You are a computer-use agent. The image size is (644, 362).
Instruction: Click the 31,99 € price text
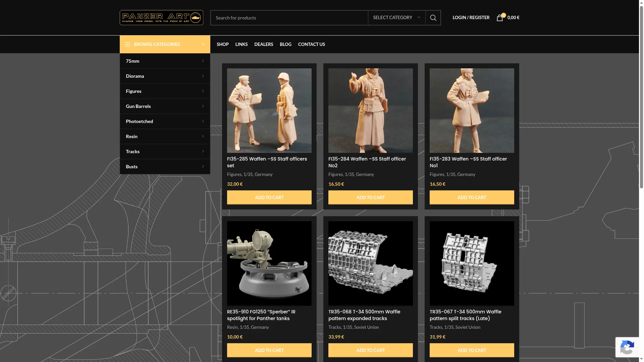(x=437, y=337)
